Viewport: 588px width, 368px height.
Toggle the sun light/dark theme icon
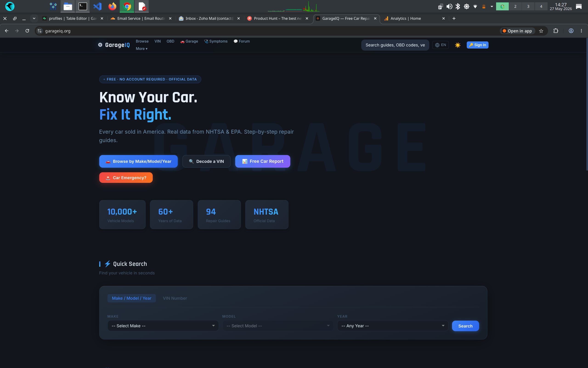(x=458, y=45)
